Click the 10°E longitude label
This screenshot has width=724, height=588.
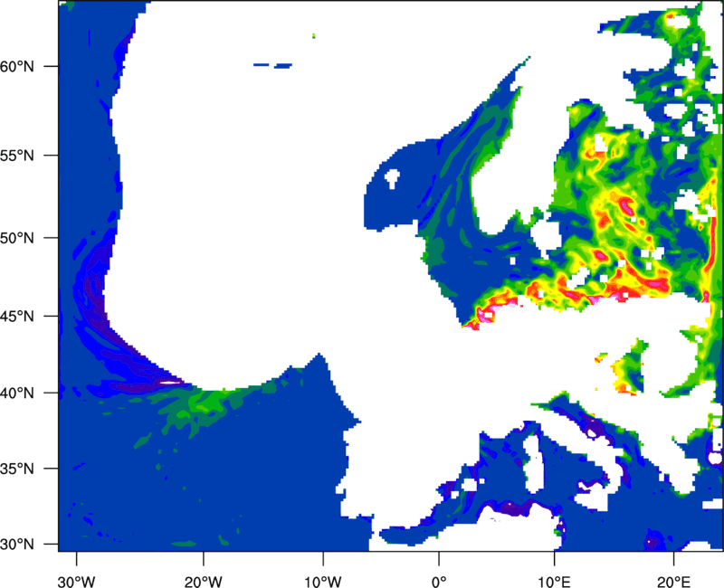(554, 582)
